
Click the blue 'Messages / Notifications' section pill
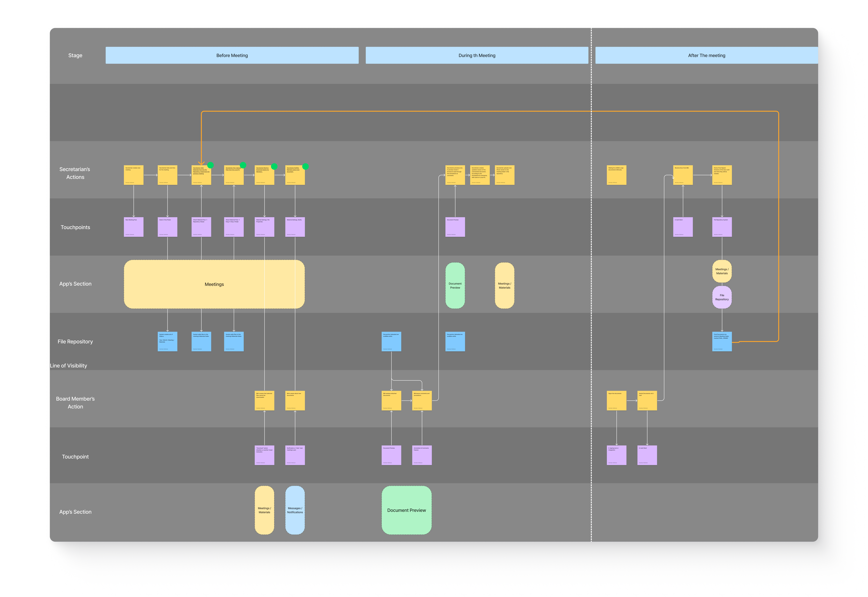click(x=295, y=510)
